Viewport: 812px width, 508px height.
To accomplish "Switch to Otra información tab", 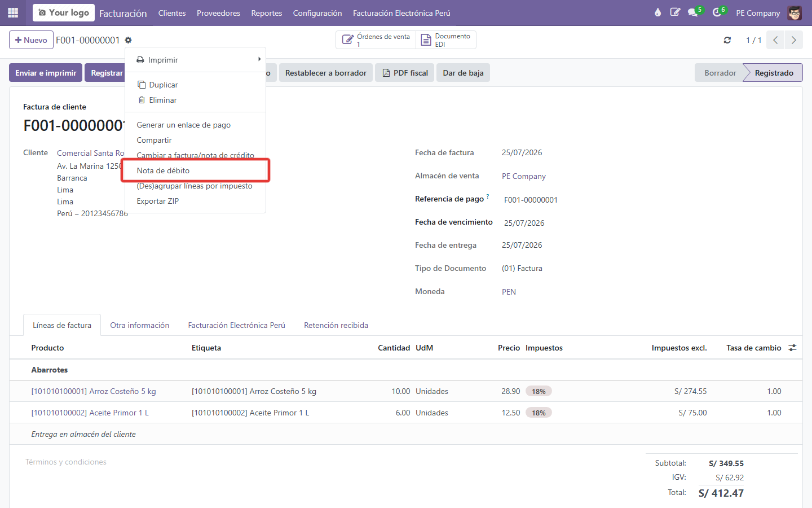I will [140, 325].
